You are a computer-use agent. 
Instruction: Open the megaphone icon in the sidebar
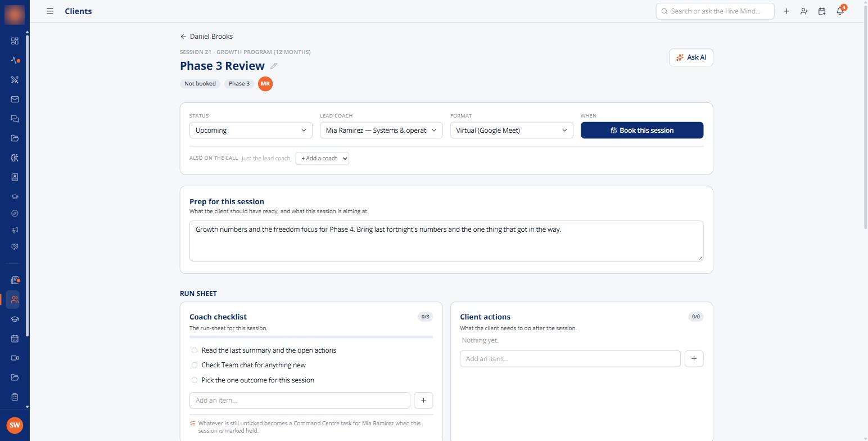[x=15, y=230]
